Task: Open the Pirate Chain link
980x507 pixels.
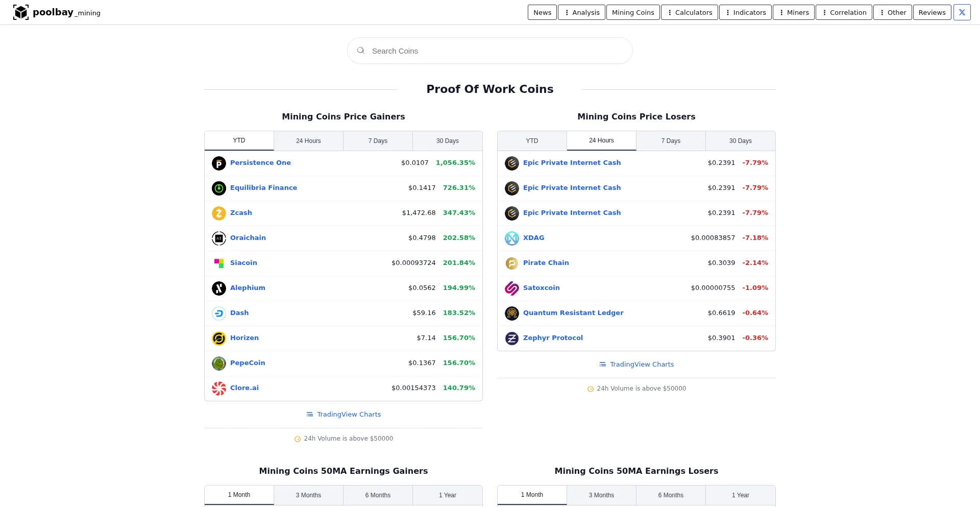Action: point(546,263)
